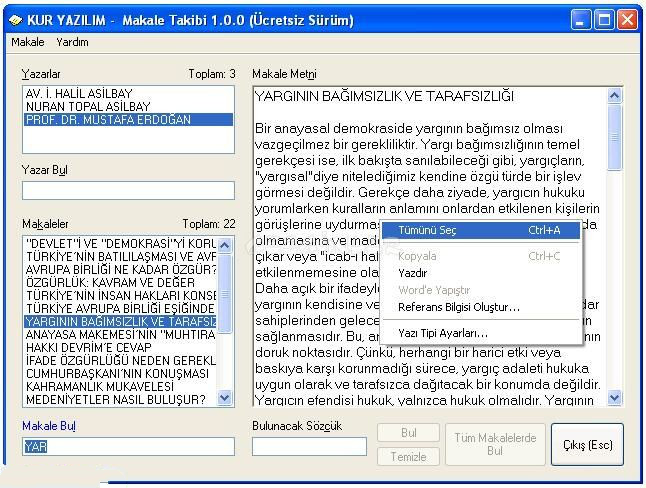Open the Yardım menu

pyautogui.click(x=72, y=42)
